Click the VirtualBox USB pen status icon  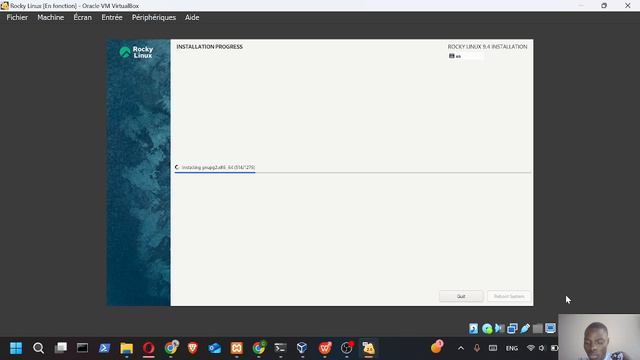pyautogui.click(x=525, y=329)
